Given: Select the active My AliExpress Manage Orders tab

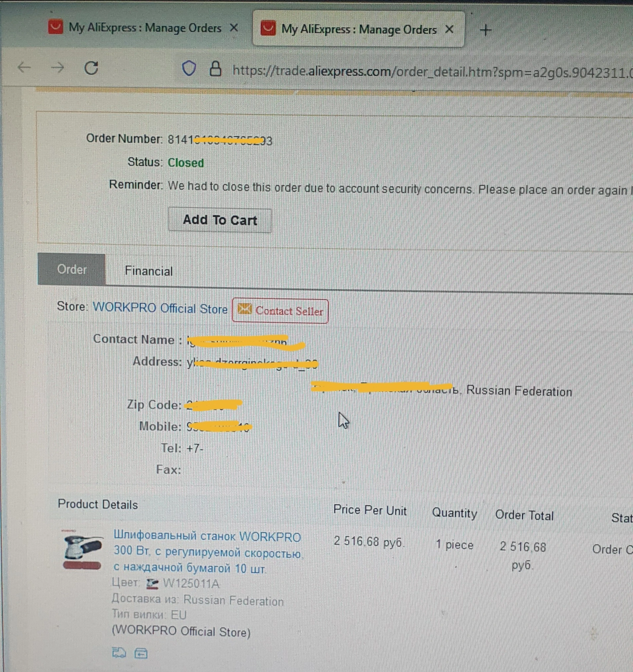Looking at the screenshot, I should 358,30.
